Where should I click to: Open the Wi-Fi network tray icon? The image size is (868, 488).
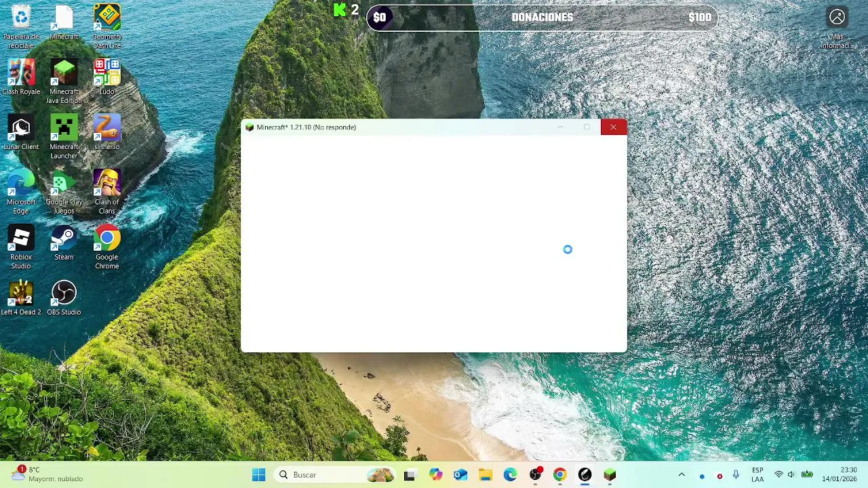(778, 475)
